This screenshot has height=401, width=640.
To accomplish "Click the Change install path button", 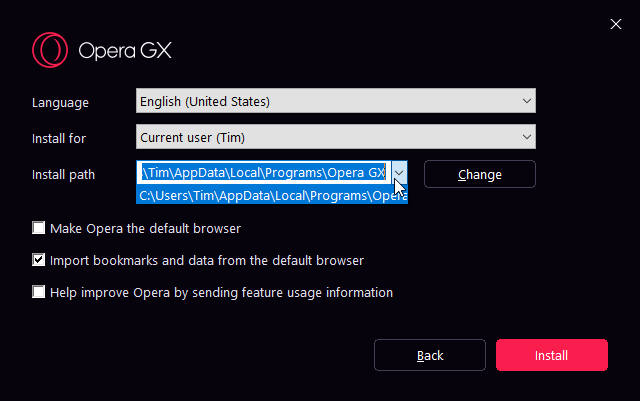I will pyautogui.click(x=480, y=174).
